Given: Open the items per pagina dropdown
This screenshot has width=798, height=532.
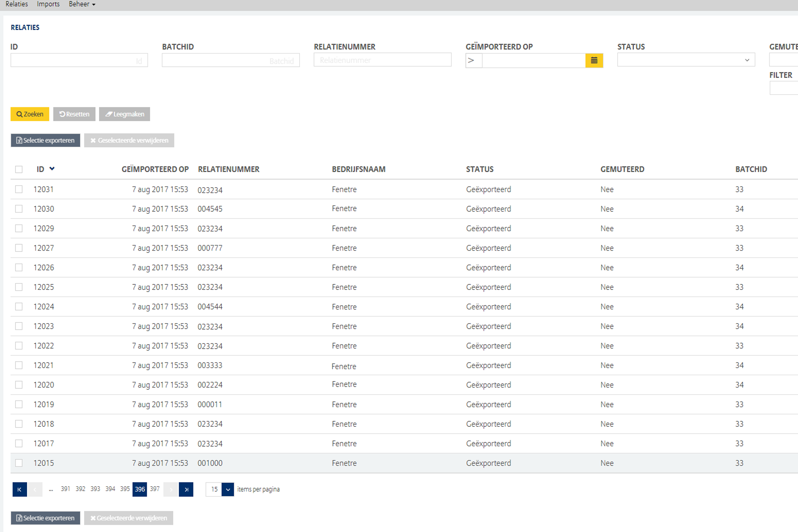Looking at the screenshot, I should click(227, 489).
